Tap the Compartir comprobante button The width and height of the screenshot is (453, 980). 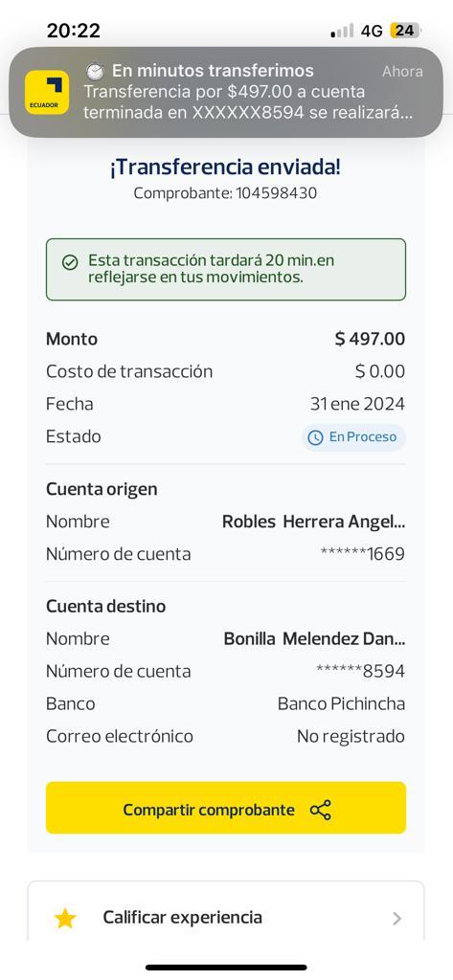pos(226,808)
